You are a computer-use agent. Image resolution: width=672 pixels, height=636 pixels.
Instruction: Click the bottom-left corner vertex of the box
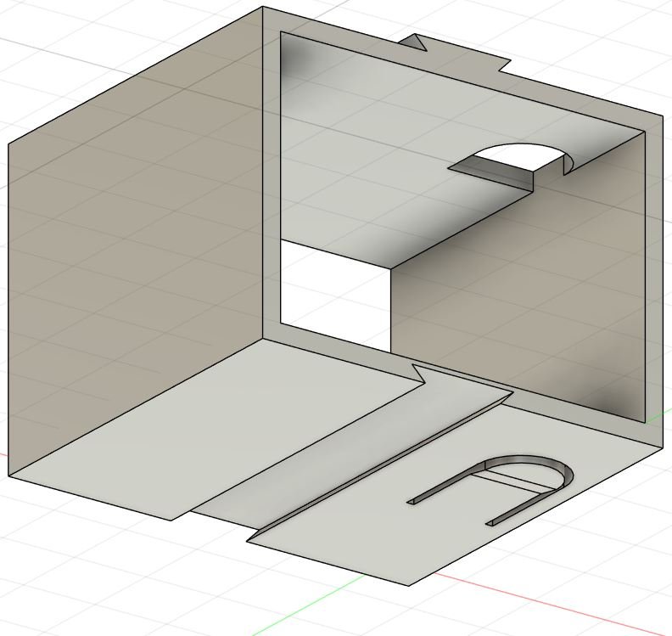[x=9, y=476]
